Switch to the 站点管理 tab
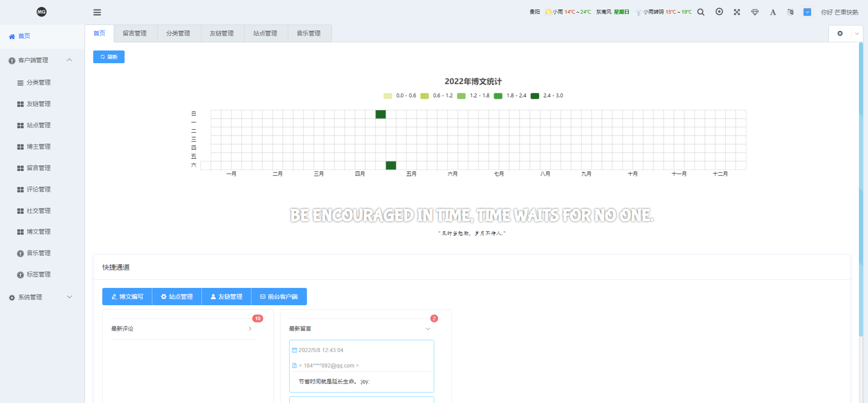The width and height of the screenshot is (868, 403). coord(266,33)
